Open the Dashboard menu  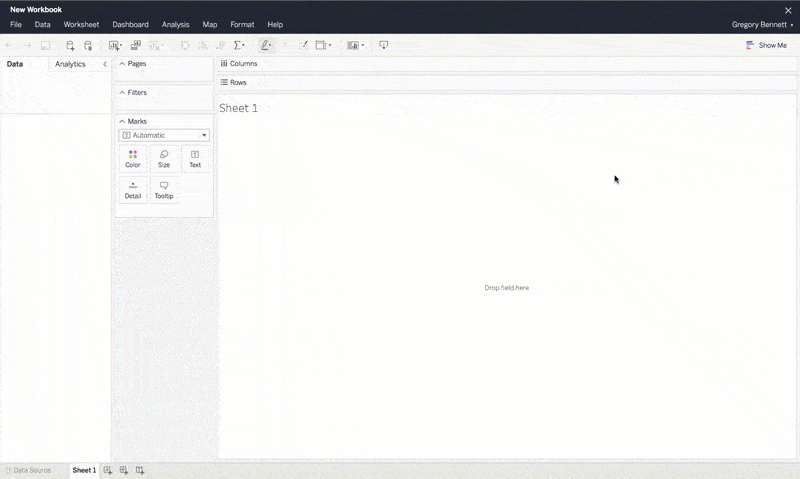pyautogui.click(x=131, y=24)
